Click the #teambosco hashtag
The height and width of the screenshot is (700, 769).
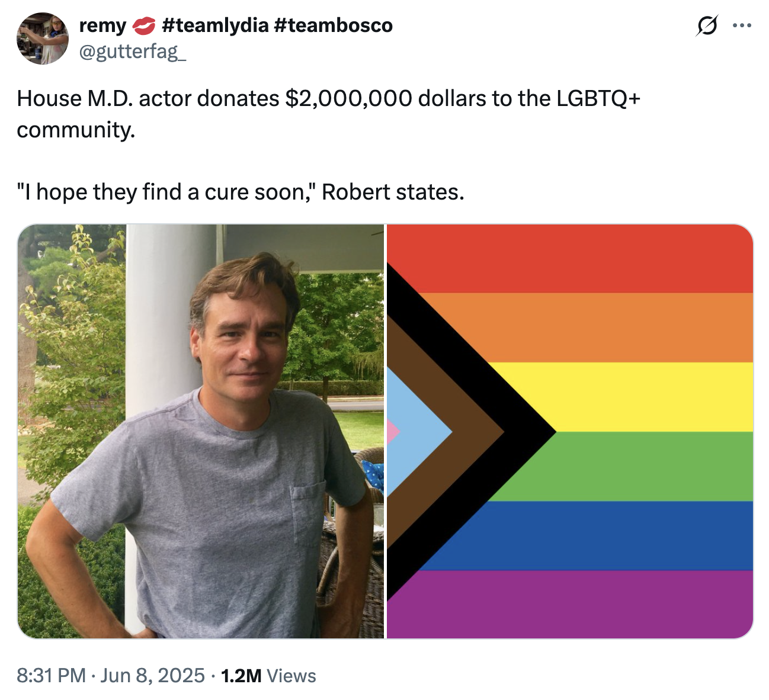click(x=334, y=25)
